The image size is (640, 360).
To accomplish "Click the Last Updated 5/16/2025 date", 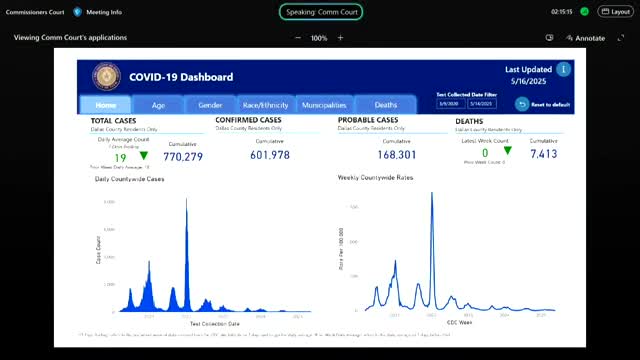I will [x=529, y=82].
